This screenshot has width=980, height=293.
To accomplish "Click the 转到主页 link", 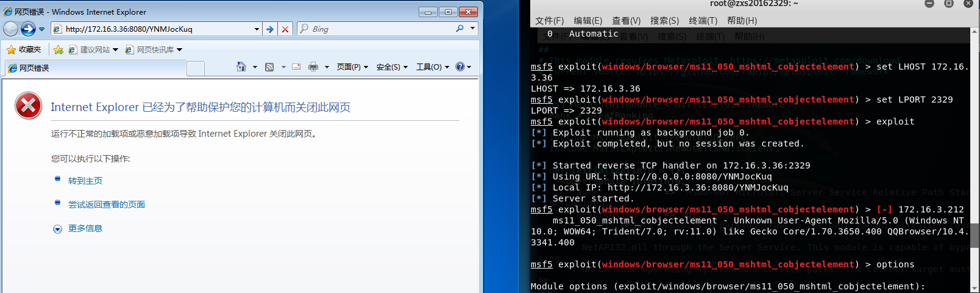I will [85, 181].
